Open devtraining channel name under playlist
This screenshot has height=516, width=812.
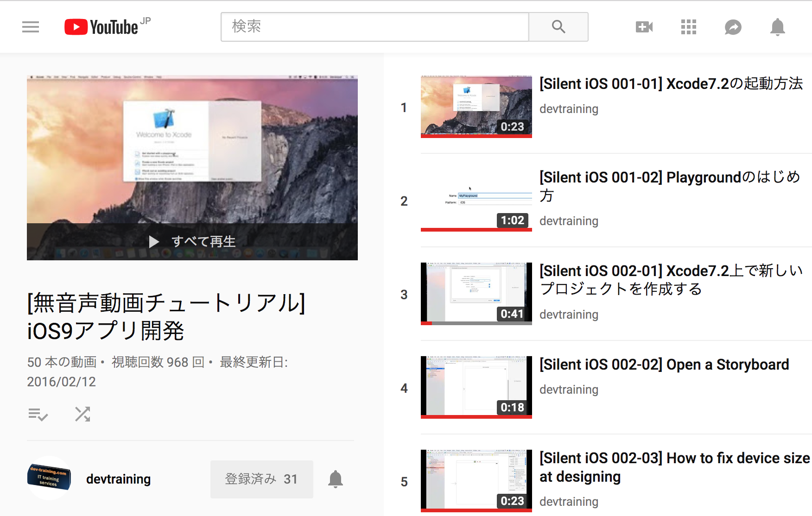point(118,479)
